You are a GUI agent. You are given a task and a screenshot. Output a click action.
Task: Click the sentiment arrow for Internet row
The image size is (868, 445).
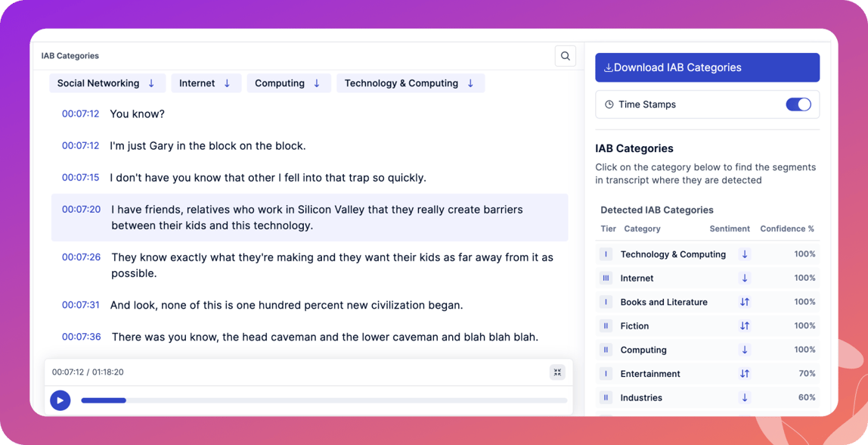(x=745, y=279)
